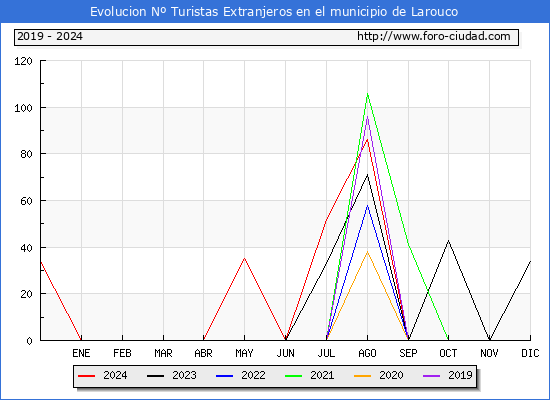
Task: Click the red 2024 legend swatch
Action: pyautogui.click(x=86, y=376)
